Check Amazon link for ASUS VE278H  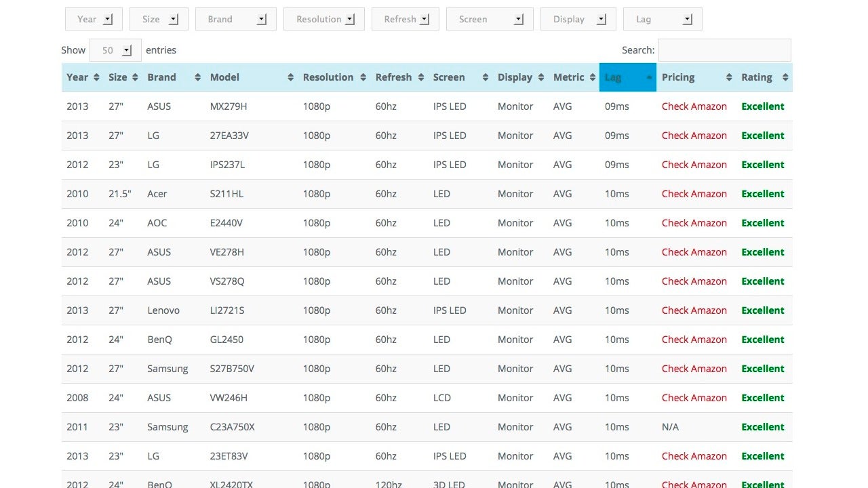694,252
